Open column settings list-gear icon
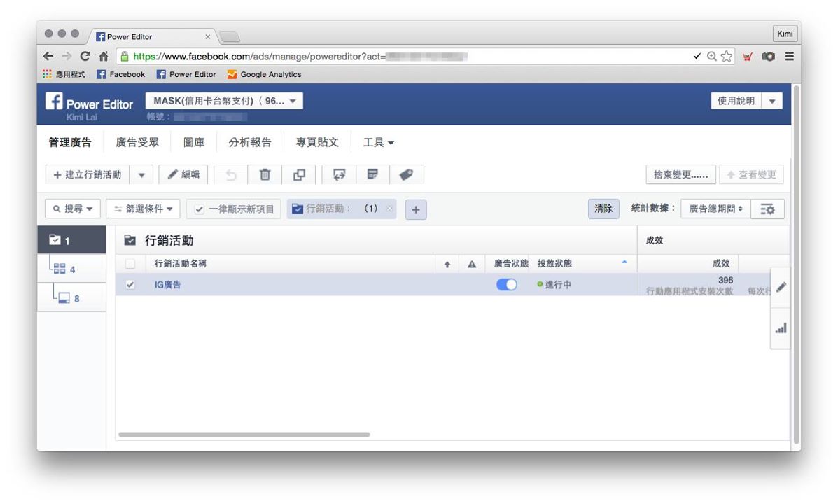This screenshot has height=504, width=838. coord(767,209)
